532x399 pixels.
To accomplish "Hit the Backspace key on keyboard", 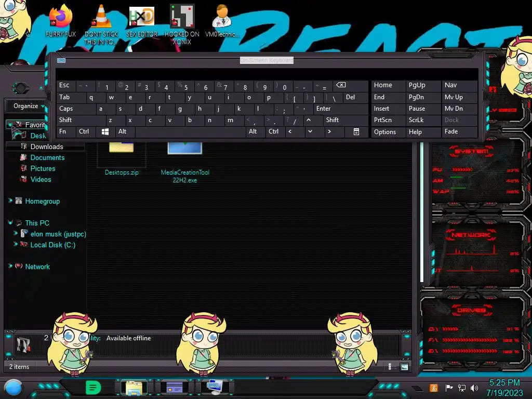I will (x=351, y=86).
